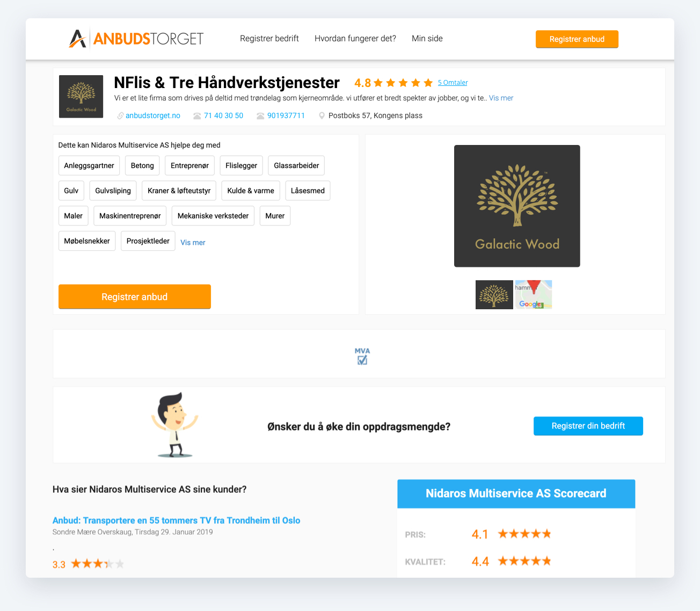Click Registrer din bedrift blue button

[x=588, y=426]
